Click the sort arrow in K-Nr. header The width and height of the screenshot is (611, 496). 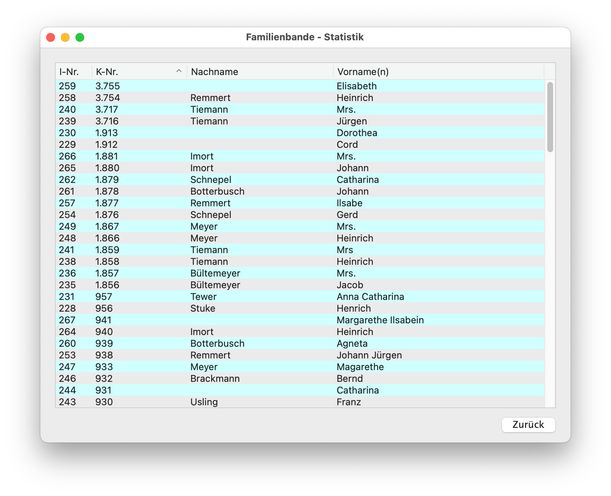pos(179,72)
